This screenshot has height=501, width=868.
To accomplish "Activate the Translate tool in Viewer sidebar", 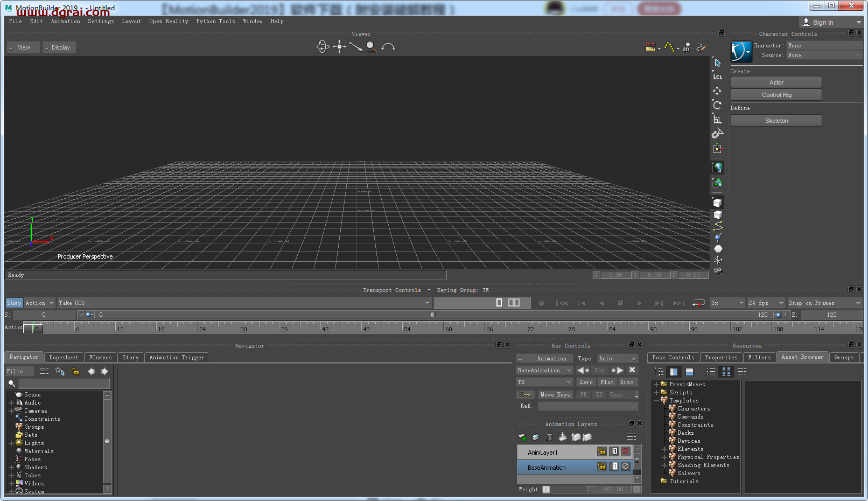I will [x=717, y=91].
